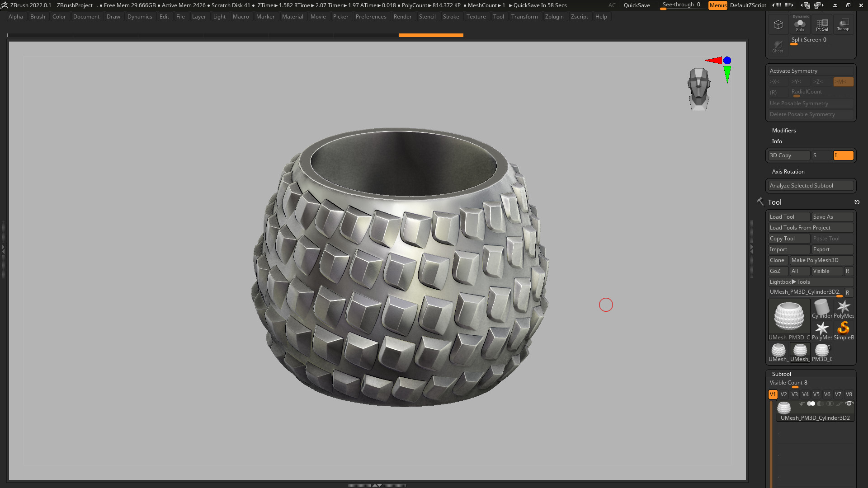Click the subtool list arrow icon

point(802,404)
